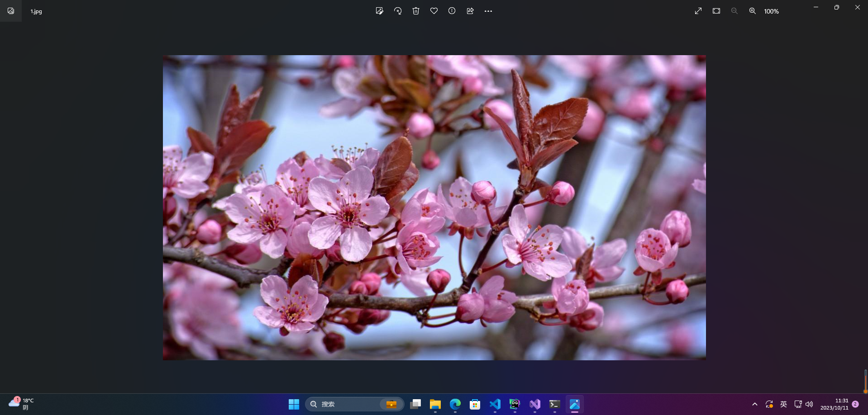868x415 pixels.
Task: Open Task View on the taskbar
Action: [415, 404]
